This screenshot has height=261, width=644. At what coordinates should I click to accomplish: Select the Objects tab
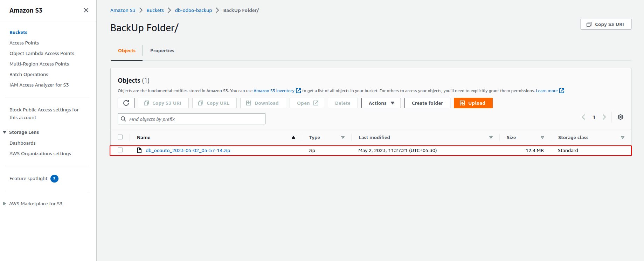point(127,50)
